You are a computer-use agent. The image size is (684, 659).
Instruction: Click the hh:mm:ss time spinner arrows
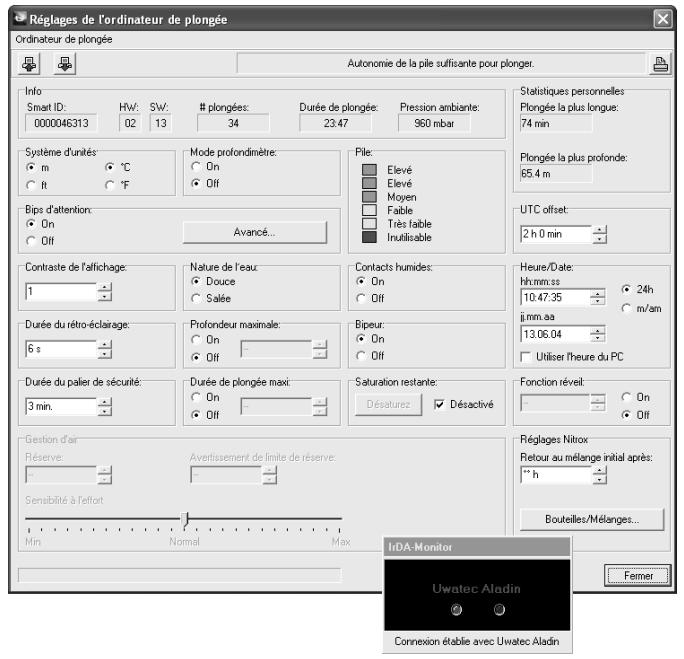pos(598,297)
